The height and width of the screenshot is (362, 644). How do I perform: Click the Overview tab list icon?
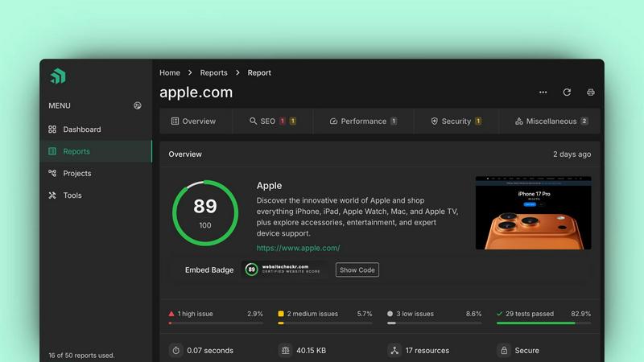point(175,121)
